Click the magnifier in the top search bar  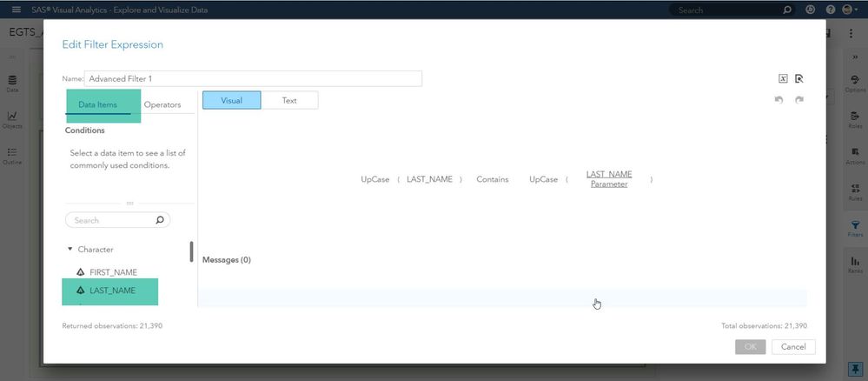point(786,10)
